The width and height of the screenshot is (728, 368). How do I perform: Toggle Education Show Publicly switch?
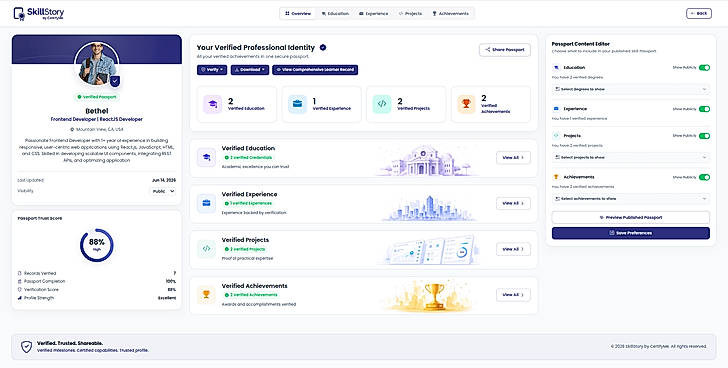[704, 68]
